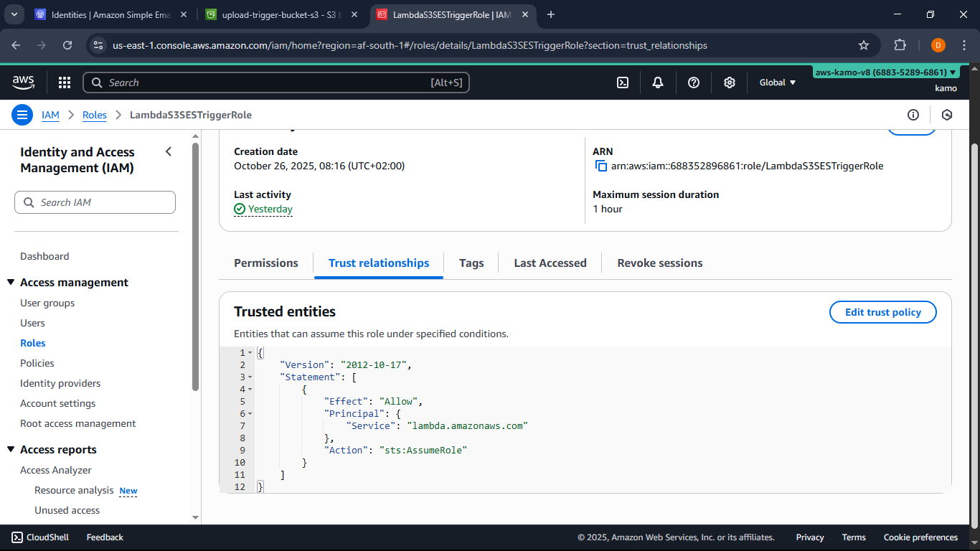Toggle the hamburger navigation menu

point(22,115)
